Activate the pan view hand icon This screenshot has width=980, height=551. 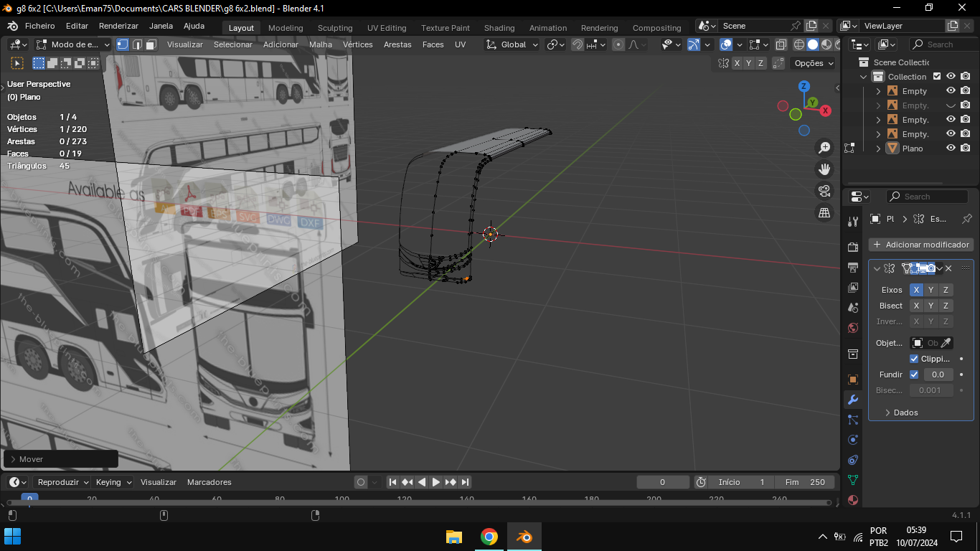click(824, 169)
